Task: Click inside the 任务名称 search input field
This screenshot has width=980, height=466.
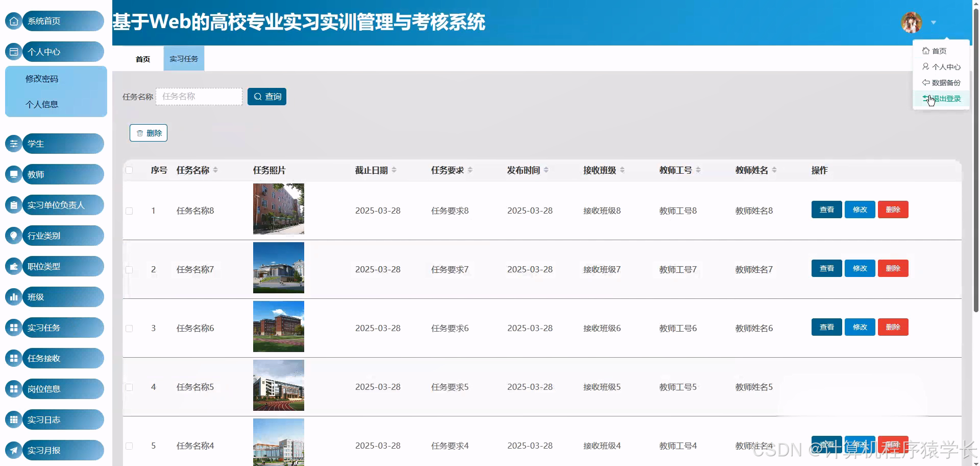Action: [x=199, y=96]
